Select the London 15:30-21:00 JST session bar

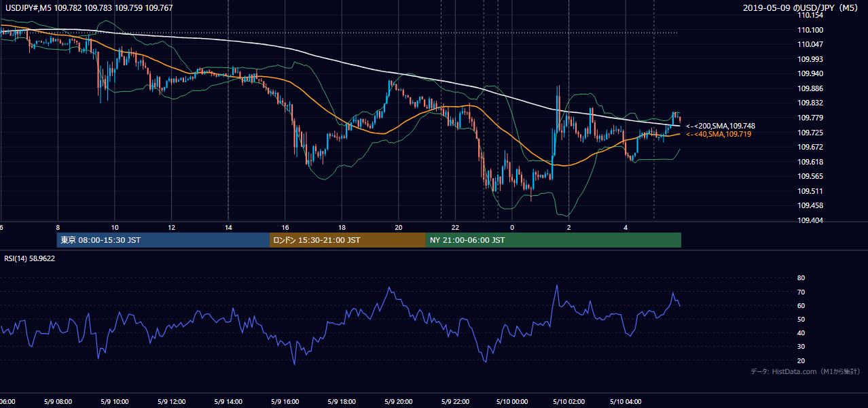tap(348, 240)
